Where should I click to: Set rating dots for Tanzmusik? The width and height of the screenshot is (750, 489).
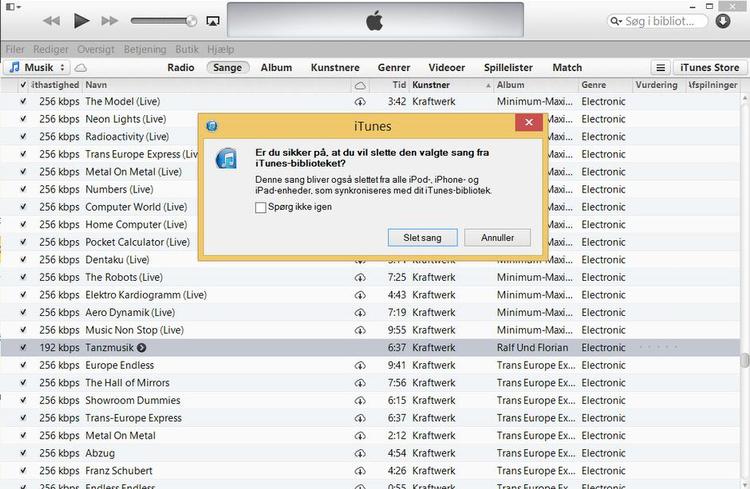(658, 347)
